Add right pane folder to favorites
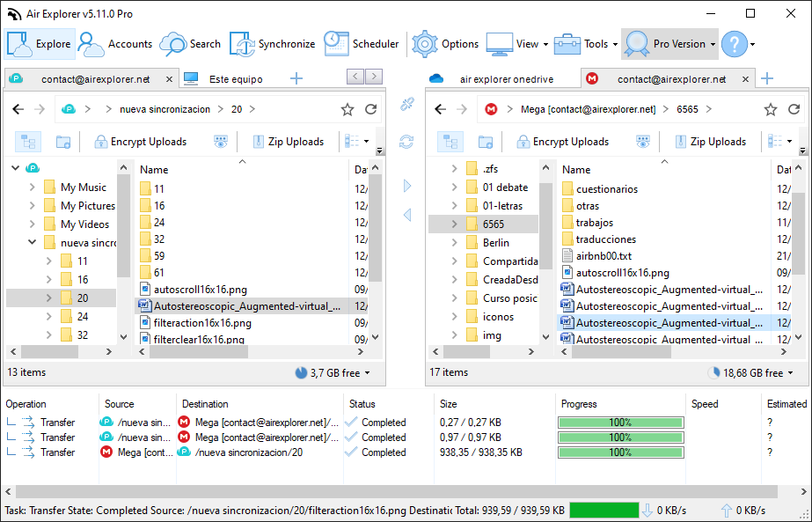Screen dimensions: 812x522 click(x=771, y=109)
